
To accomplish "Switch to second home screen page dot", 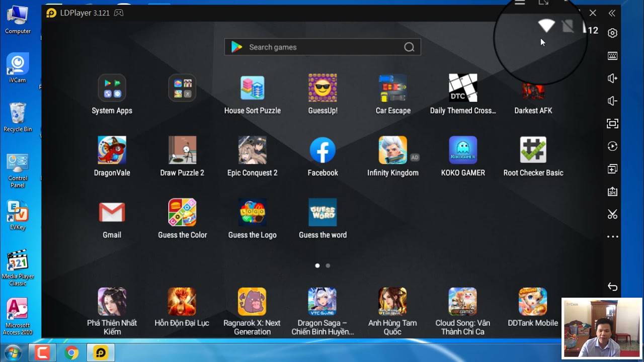I will (328, 265).
